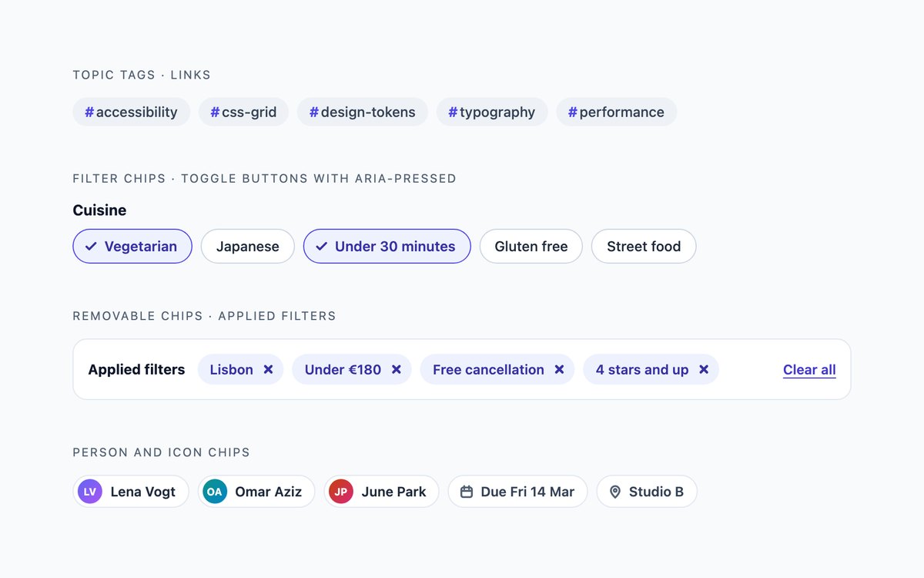Click the Cuisine group heading
Viewport: 924px width, 578px height.
pos(99,210)
